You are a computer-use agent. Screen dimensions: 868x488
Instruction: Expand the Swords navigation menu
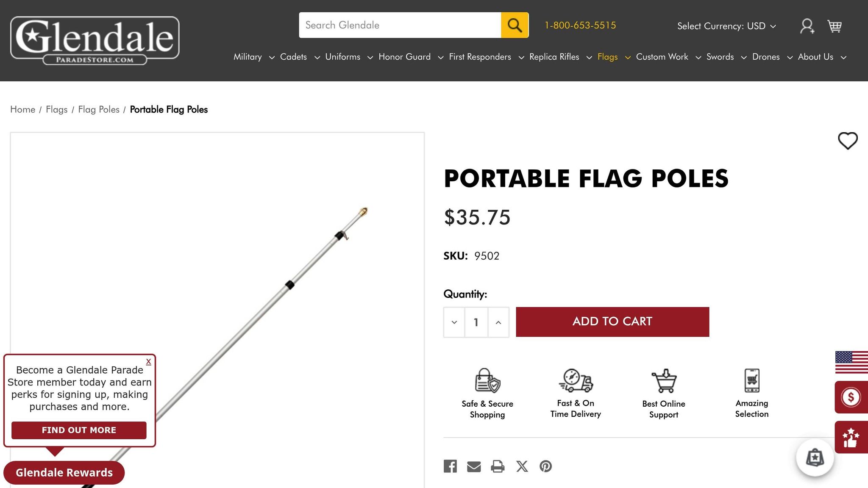[x=726, y=57]
